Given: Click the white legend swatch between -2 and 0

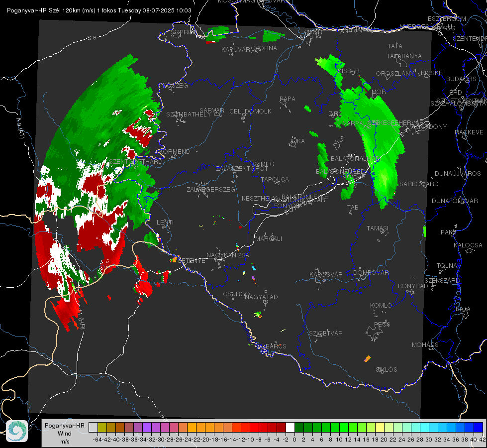Looking at the screenshot, I should (x=290, y=428).
